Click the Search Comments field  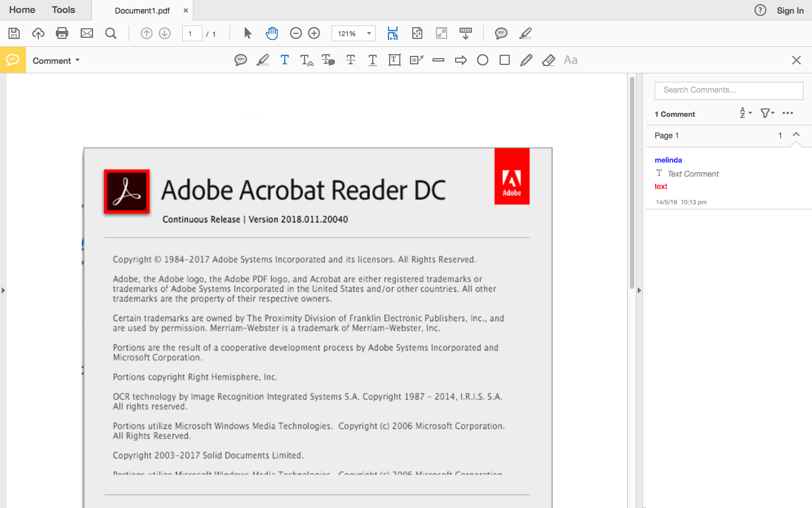coord(729,90)
